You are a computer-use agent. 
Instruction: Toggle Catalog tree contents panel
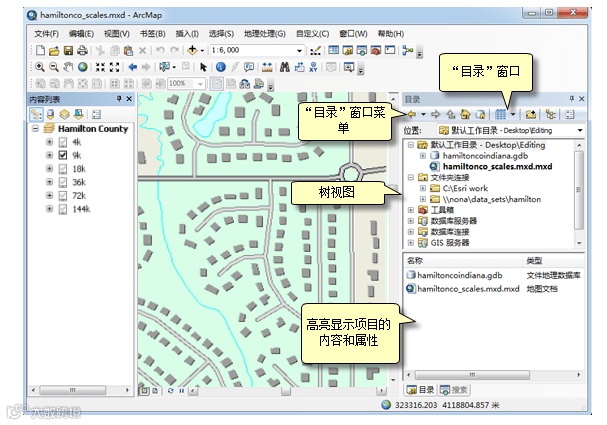[550, 114]
